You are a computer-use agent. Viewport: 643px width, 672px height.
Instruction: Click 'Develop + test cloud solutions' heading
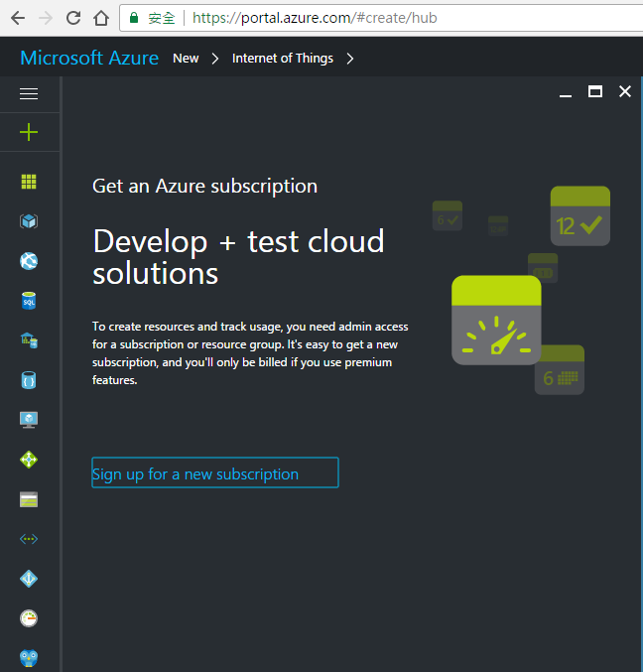pos(238,257)
